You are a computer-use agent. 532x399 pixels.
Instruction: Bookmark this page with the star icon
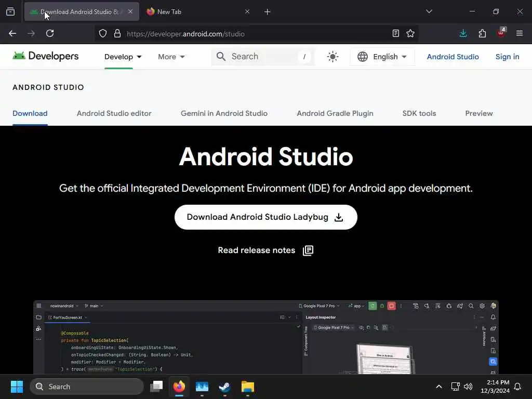(410, 33)
